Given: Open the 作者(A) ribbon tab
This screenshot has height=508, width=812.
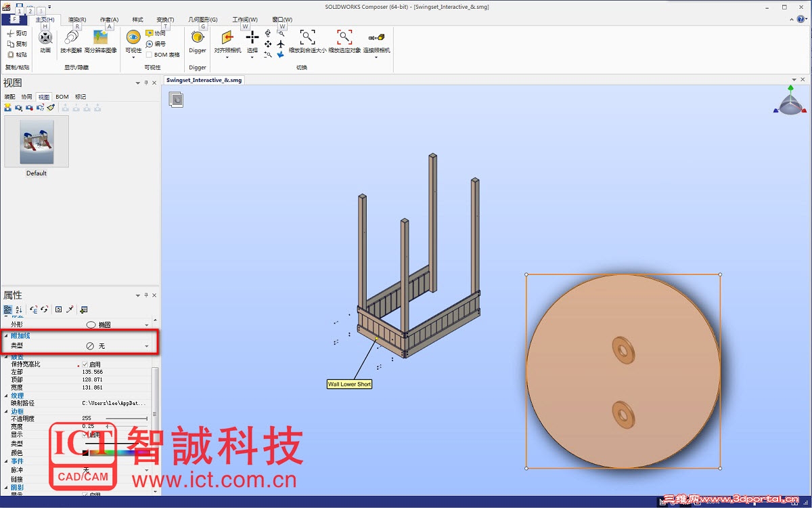Looking at the screenshot, I should [109, 20].
